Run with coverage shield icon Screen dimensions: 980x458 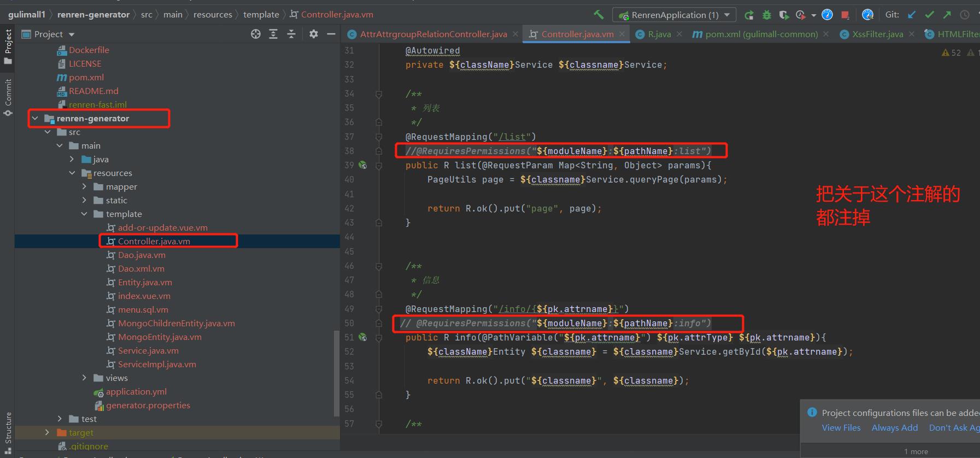pyautogui.click(x=784, y=15)
